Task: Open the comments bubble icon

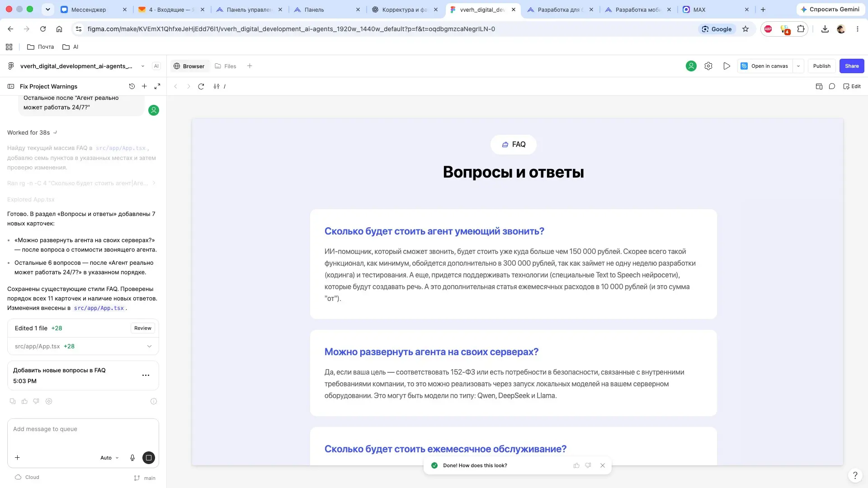Action: [x=832, y=86]
